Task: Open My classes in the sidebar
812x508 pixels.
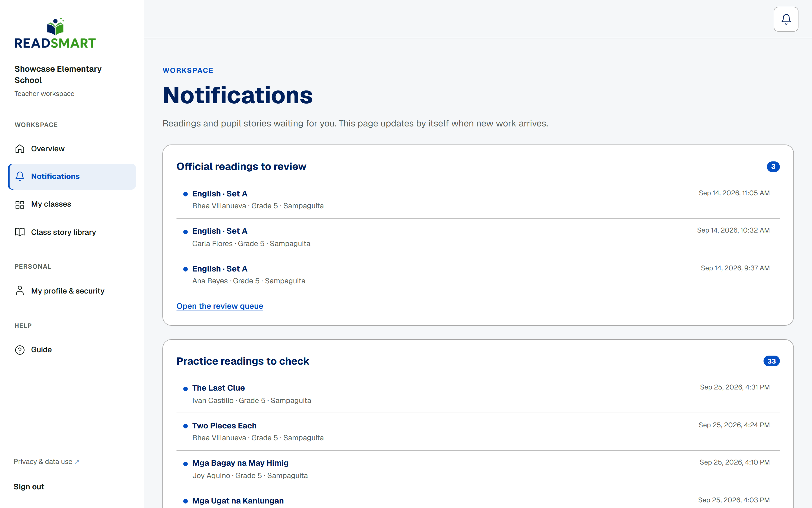Action: coord(72,204)
